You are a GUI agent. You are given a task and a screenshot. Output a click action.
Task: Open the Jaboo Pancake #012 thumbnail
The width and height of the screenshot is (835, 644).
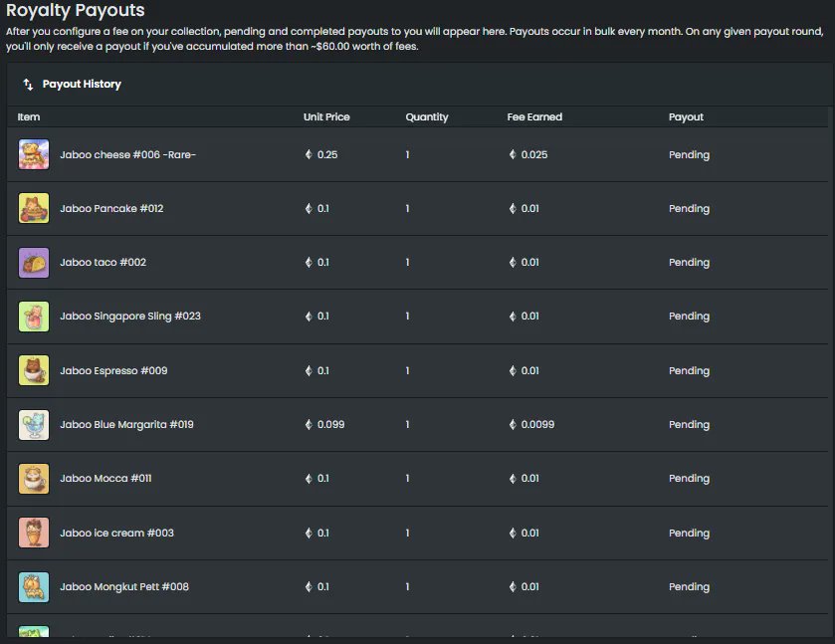[x=34, y=208]
